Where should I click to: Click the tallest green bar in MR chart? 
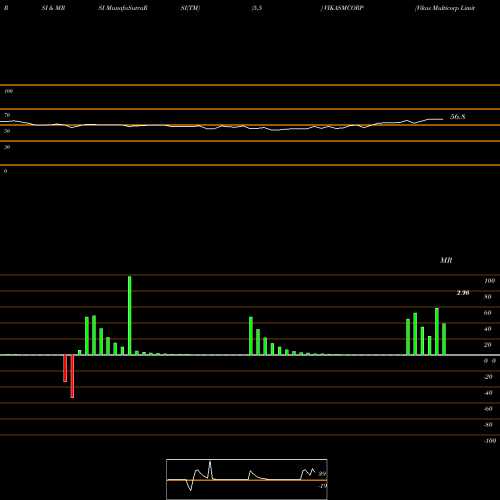click(x=130, y=315)
